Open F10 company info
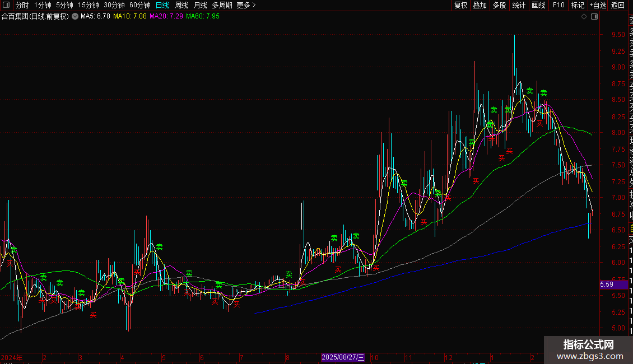633x364 pixels. tap(558, 5)
